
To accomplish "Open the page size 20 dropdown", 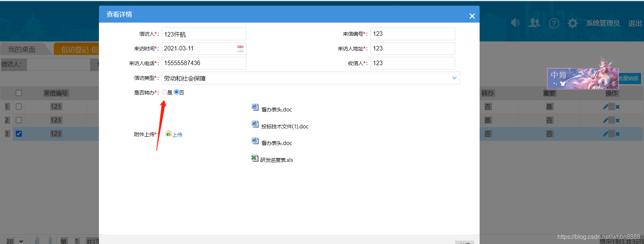I will tap(15, 241).
